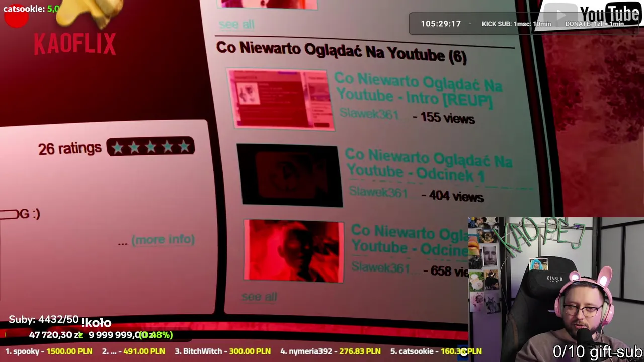
Task: Click the 'catsookie: 5,0' top-left alert text
Action: point(32,9)
